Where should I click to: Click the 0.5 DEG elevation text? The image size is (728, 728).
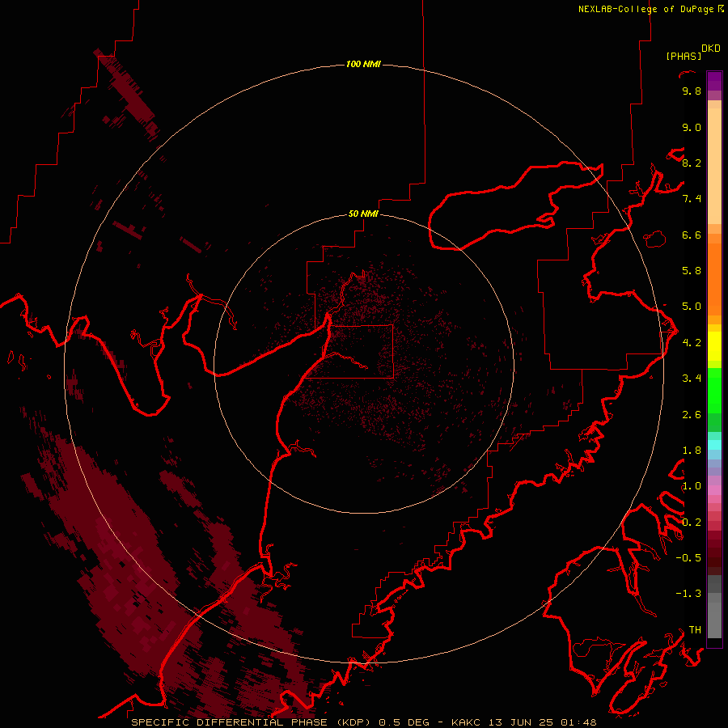coord(404,722)
